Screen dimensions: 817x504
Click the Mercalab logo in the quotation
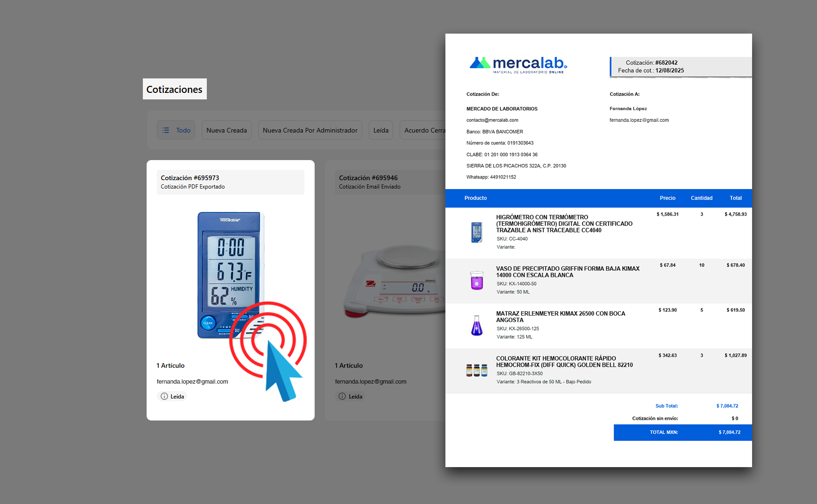pyautogui.click(x=518, y=64)
